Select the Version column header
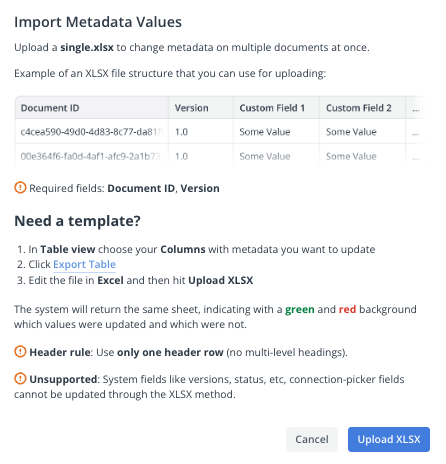Viewport: 446px width, 464px height. click(201, 108)
